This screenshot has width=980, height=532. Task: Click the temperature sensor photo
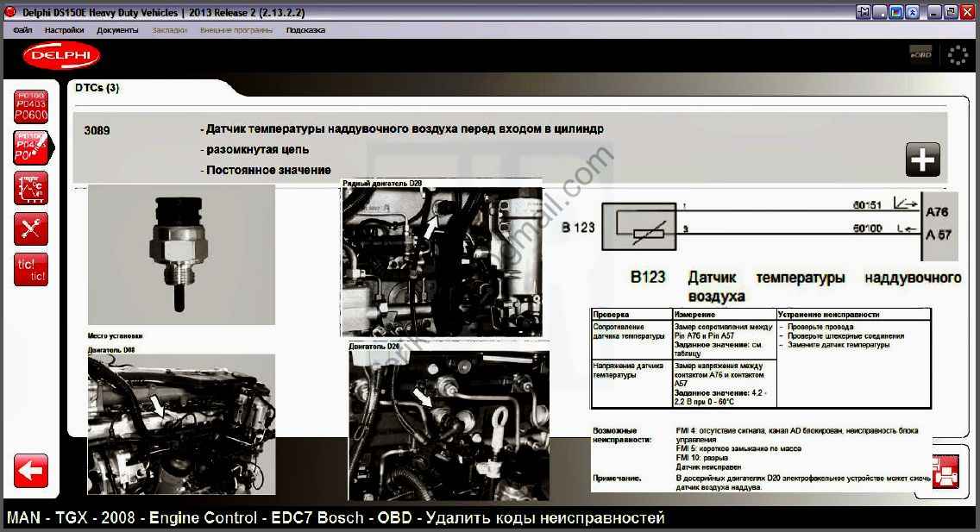pyautogui.click(x=181, y=254)
